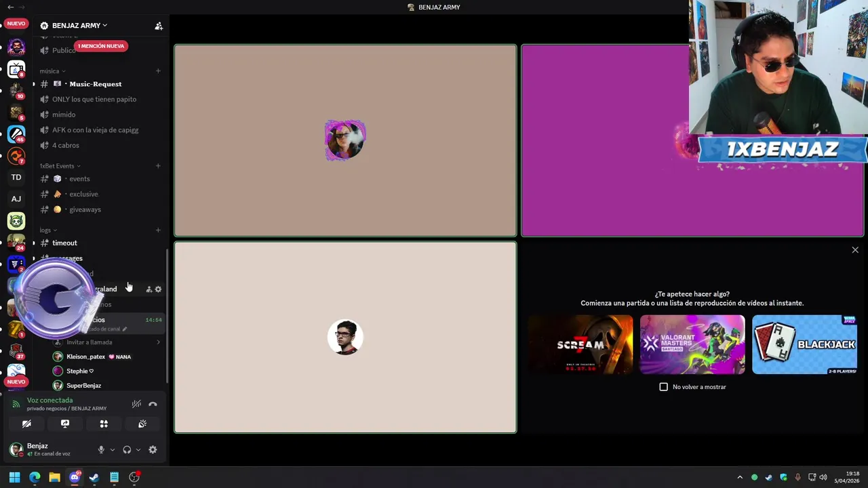This screenshot has height=488, width=868.
Task: Collapse the 'logs' category
Action: [x=48, y=230]
